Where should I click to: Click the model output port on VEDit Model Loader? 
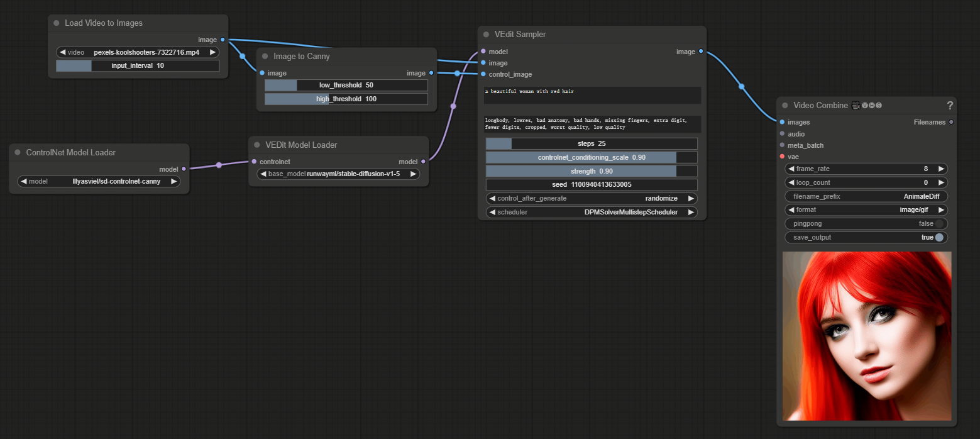423,162
